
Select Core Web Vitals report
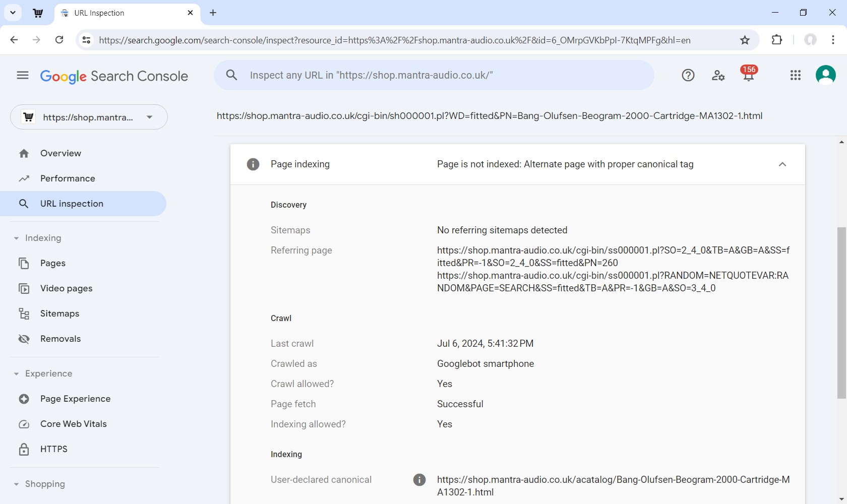74,424
